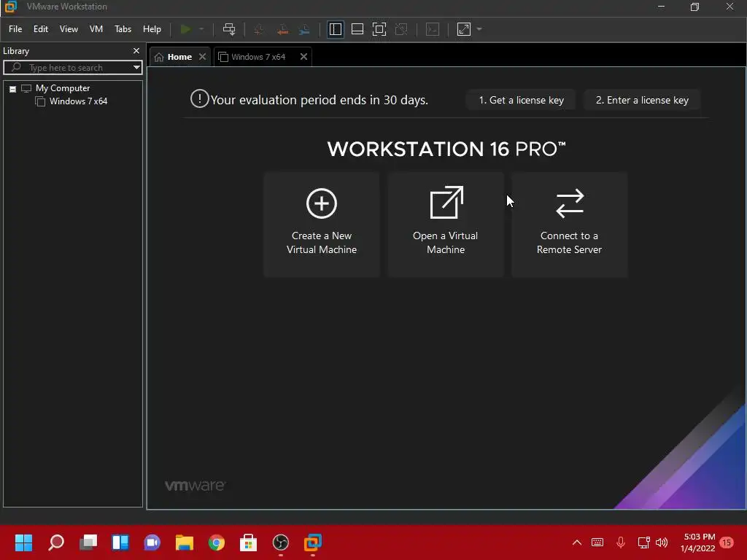
Task: Open taskbar Search
Action: pyautogui.click(x=55, y=542)
